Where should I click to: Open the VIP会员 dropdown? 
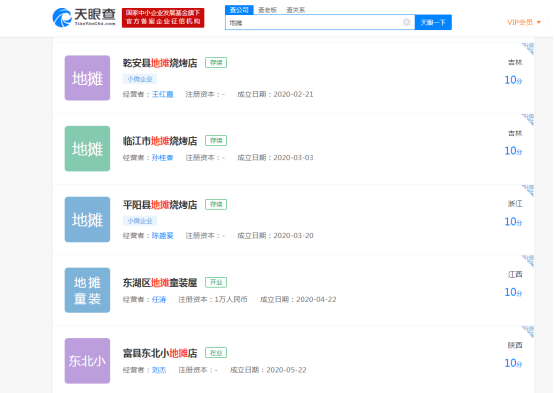pyautogui.click(x=524, y=22)
